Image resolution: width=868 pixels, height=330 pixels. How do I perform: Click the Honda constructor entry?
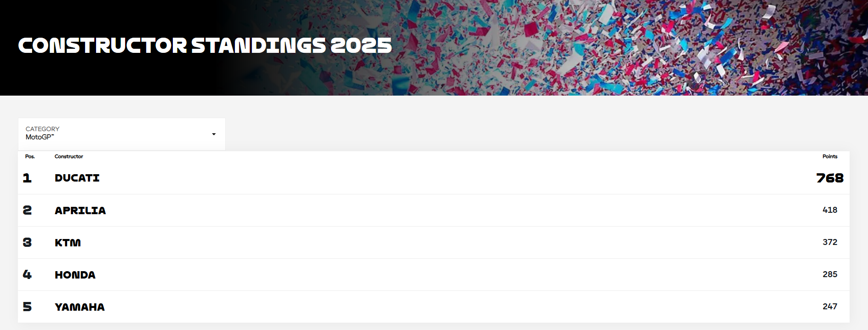[x=75, y=275]
